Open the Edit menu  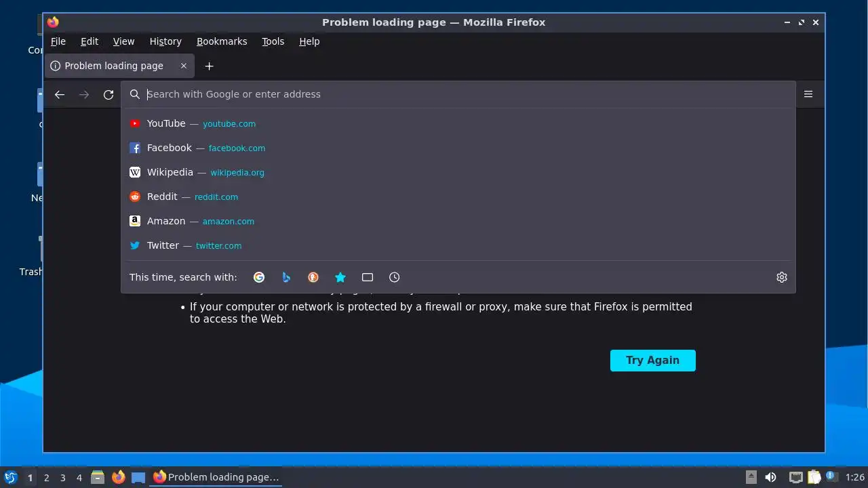tap(90, 41)
